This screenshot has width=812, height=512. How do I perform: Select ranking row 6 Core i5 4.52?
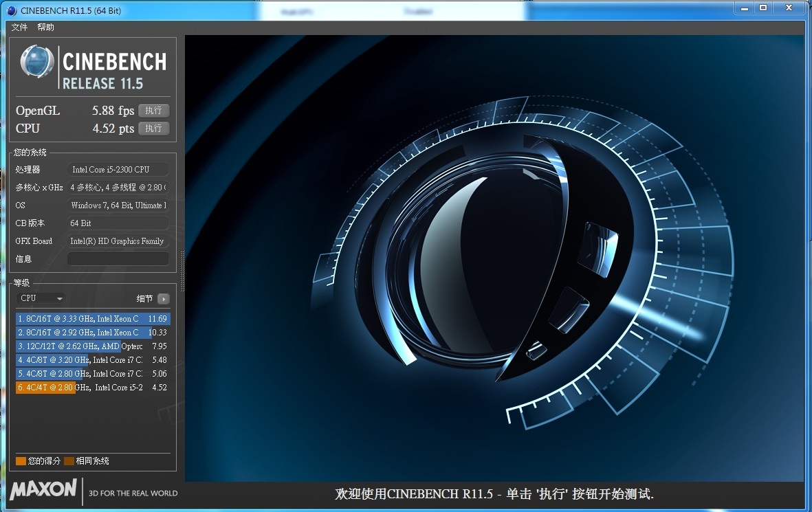point(93,387)
